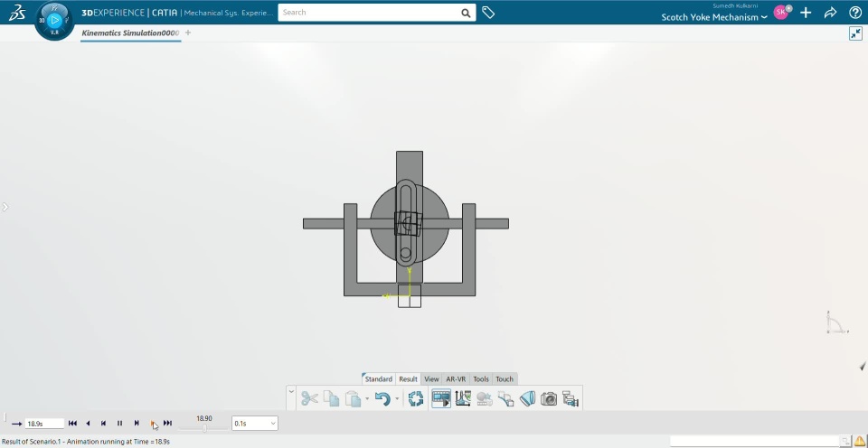Click the view axis triad robot

click(837, 322)
